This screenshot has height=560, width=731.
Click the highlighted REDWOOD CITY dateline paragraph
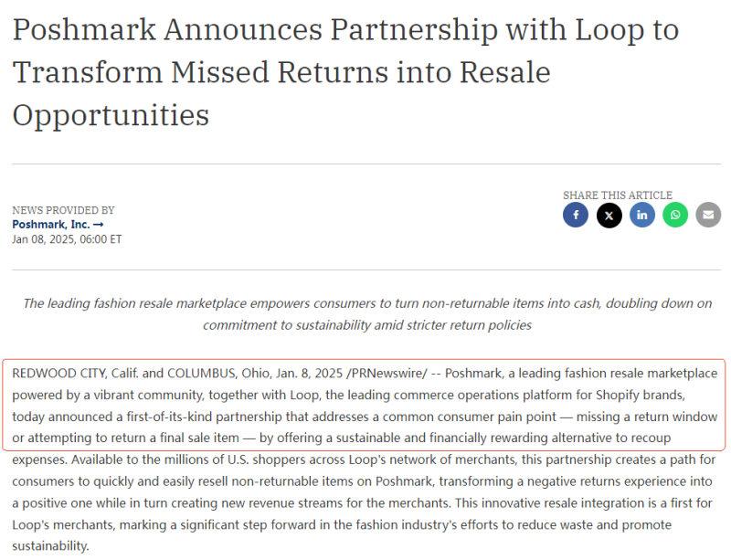[x=365, y=403]
